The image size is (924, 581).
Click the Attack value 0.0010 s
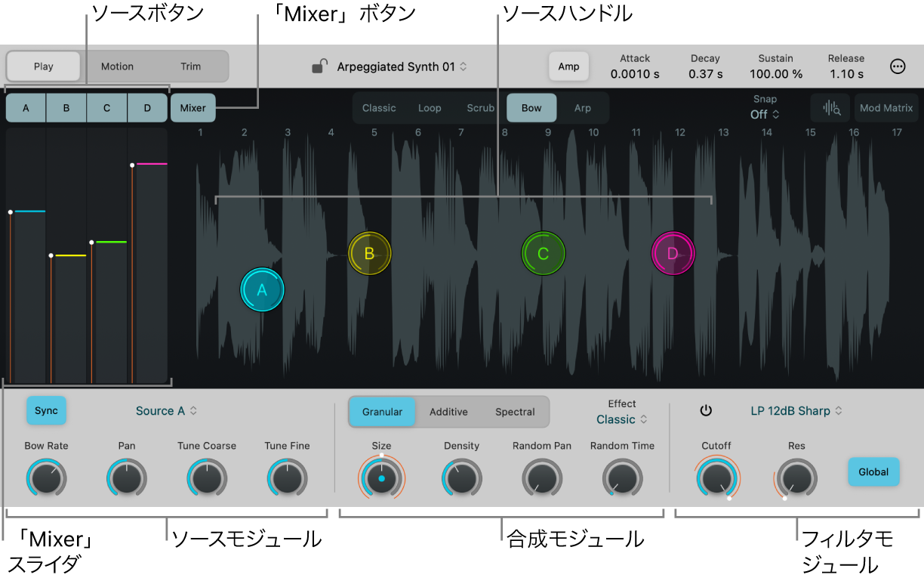tap(635, 74)
